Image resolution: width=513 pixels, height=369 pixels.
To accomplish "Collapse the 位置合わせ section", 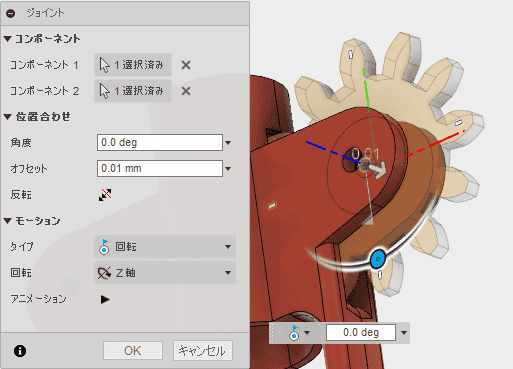I will coord(8,117).
